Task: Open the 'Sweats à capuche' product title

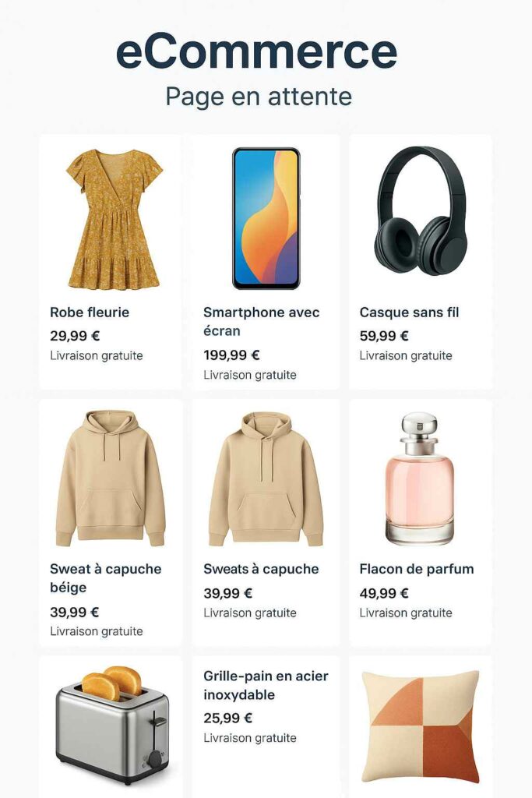Action: click(x=261, y=569)
